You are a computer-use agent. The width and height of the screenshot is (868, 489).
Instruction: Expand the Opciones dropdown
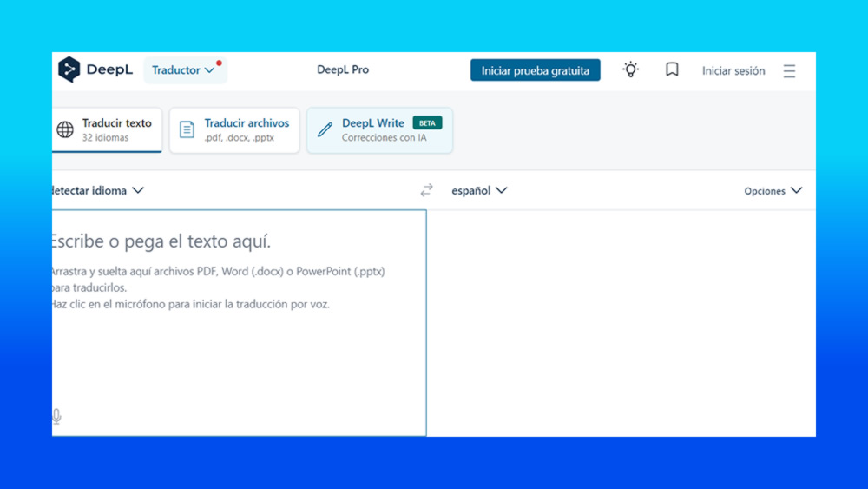click(773, 190)
